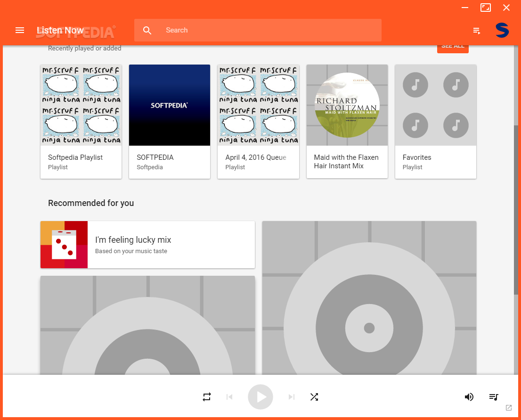
Task: Click the dice icon of lucky mix
Action: 64,245
